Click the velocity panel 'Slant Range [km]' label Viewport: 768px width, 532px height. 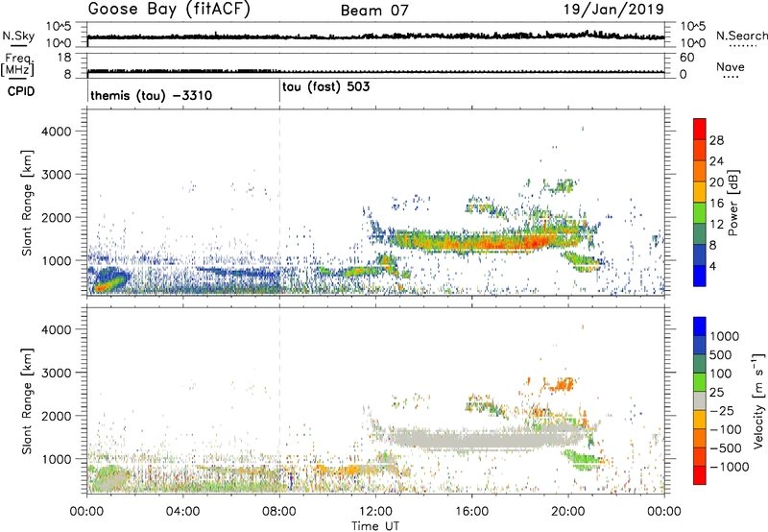27,400
